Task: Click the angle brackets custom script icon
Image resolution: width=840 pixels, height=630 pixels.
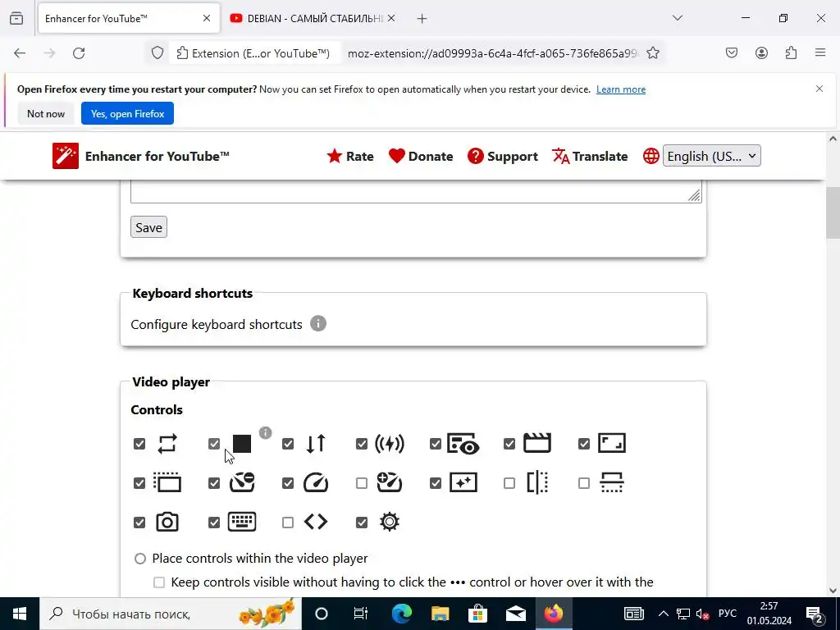Action: [x=316, y=522]
